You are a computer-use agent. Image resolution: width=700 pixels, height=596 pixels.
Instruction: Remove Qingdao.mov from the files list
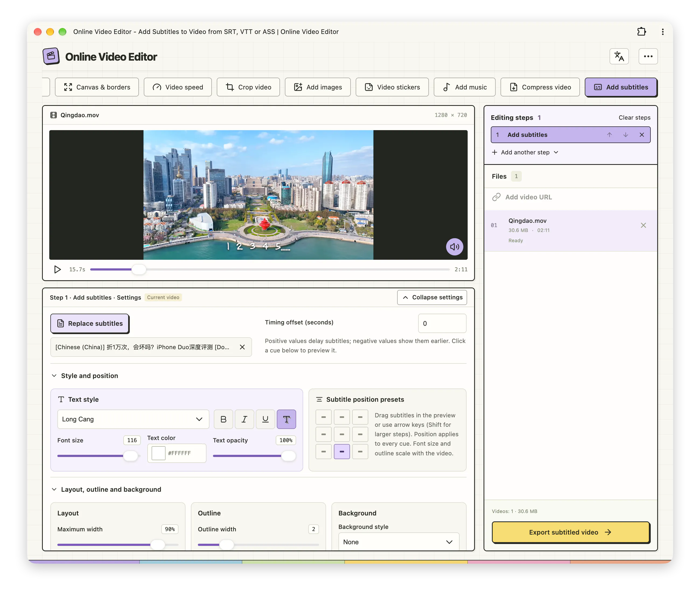click(x=643, y=225)
